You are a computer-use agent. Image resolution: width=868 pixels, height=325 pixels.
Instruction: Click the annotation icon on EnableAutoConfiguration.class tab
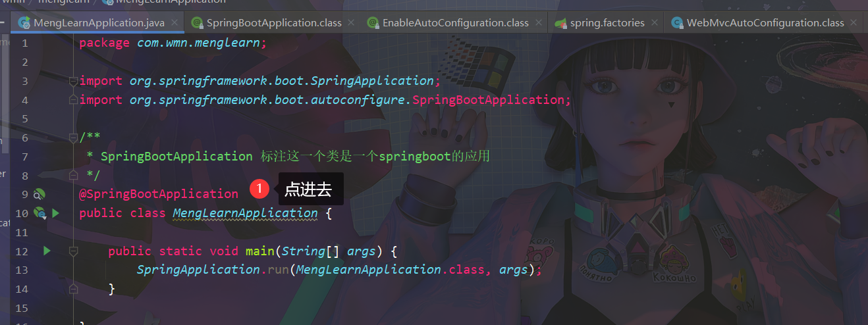(373, 23)
